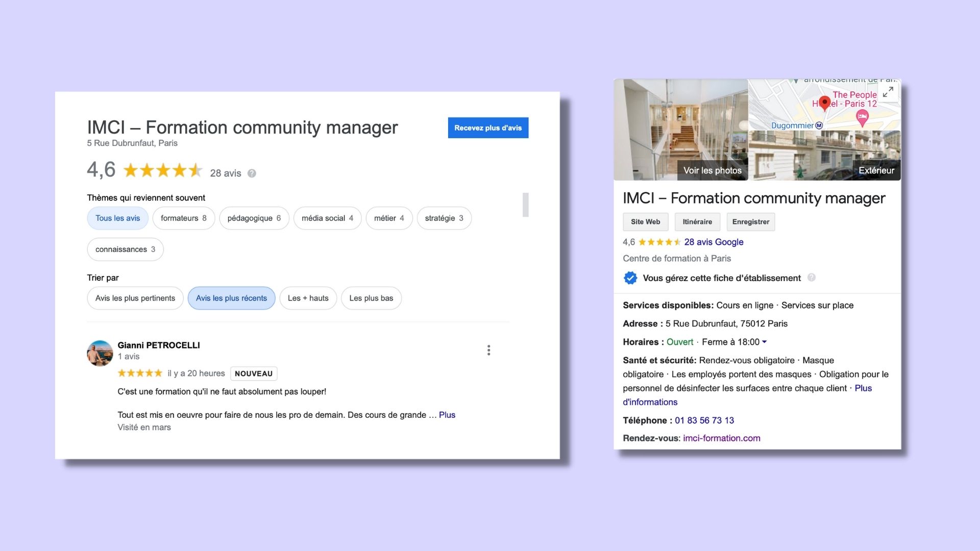Click the Recevez plus d'avis button
Image resolution: width=980 pixels, height=551 pixels.
coord(488,128)
